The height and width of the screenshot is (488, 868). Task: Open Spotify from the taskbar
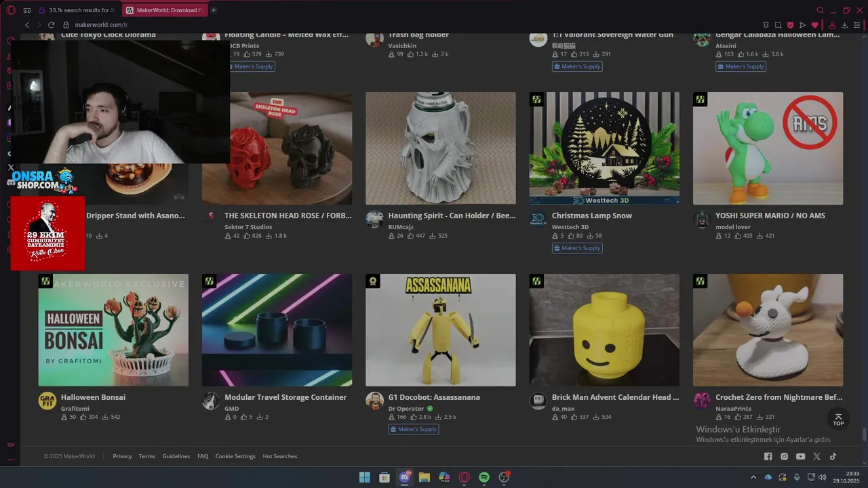tap(484, 477)
